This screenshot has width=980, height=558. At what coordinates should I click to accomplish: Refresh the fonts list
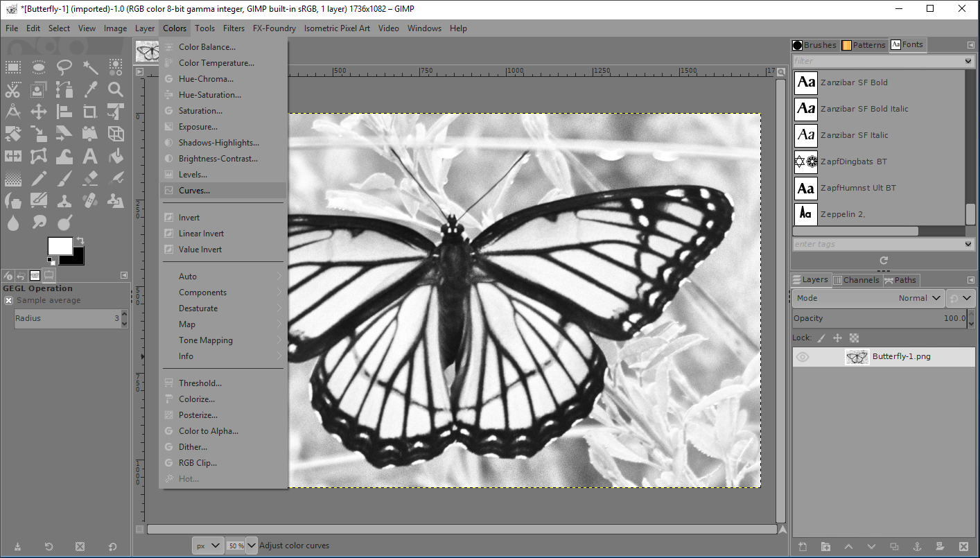click(884, 261)
